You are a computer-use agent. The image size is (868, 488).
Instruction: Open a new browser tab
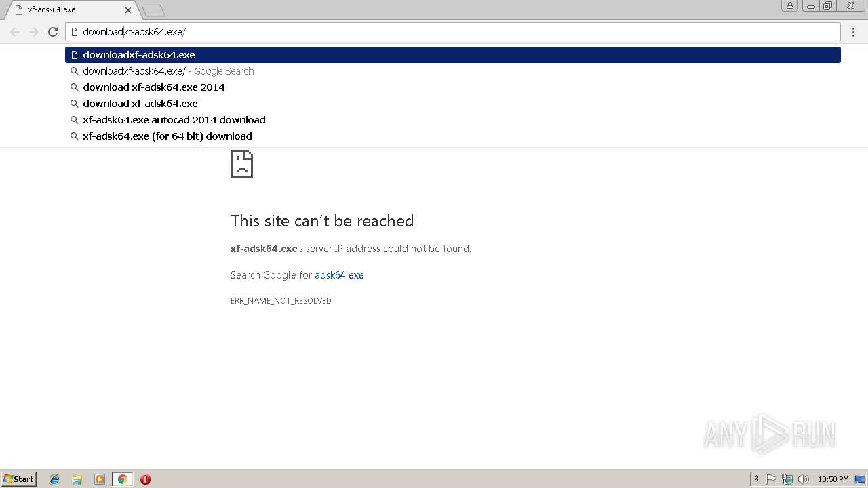[153, 10]
